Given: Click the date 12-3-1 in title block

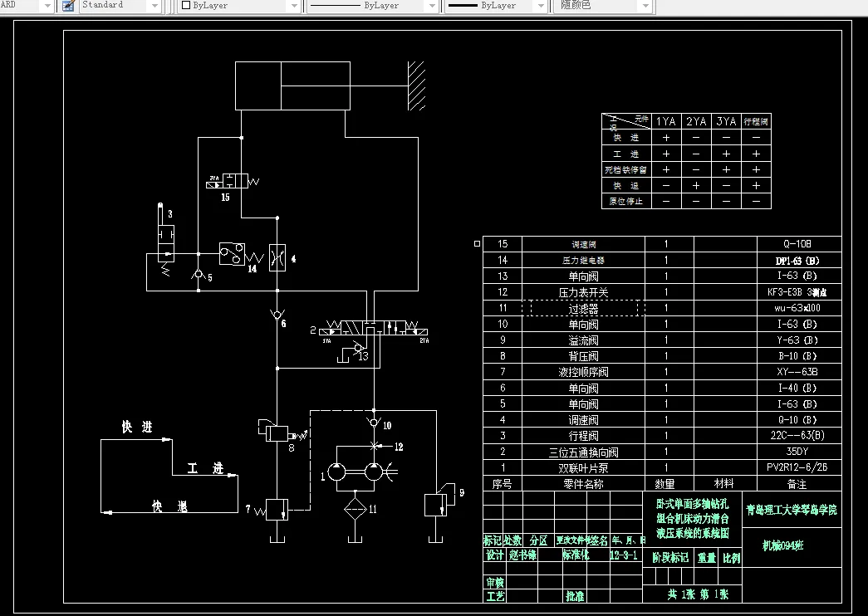Looking at the screenshot, I should click(x=624, y=555).
